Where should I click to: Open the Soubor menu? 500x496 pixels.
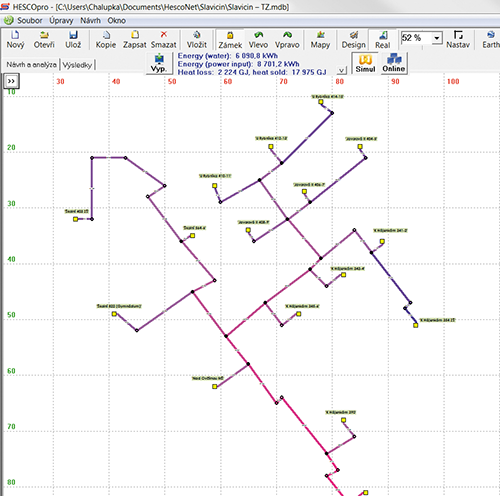30,21
